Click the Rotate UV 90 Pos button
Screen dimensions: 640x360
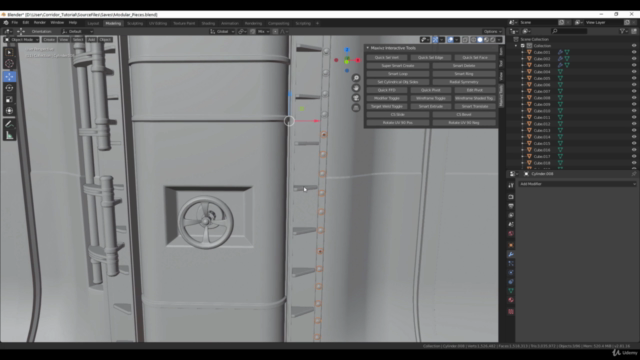[x=398, y=123]
